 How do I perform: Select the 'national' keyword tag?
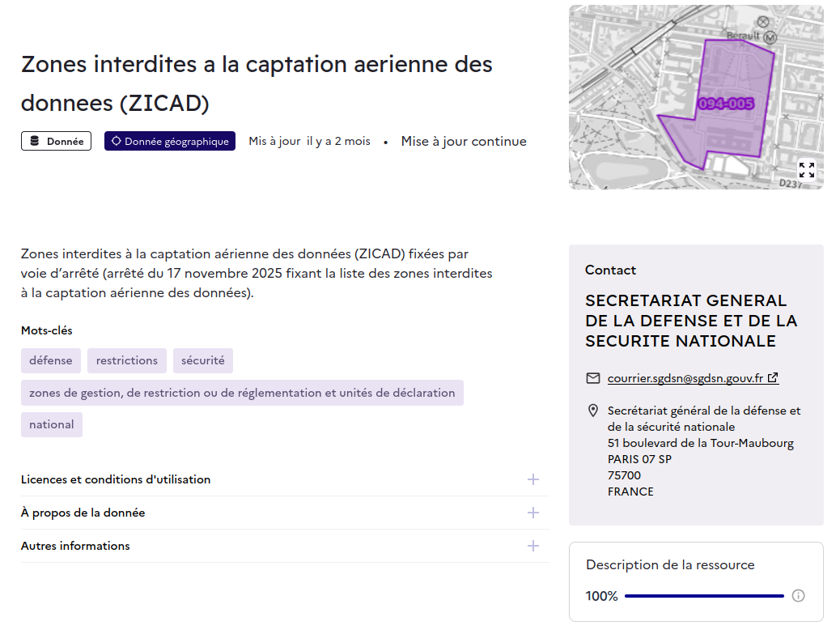(51, 424)
